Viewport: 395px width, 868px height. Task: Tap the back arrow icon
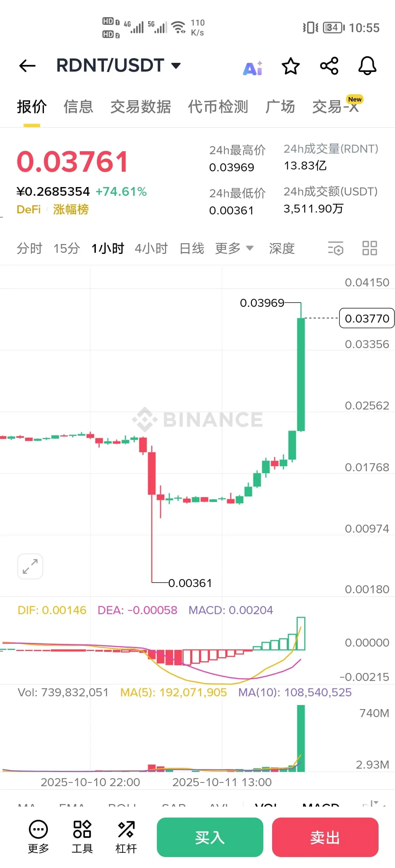(27, 66)
